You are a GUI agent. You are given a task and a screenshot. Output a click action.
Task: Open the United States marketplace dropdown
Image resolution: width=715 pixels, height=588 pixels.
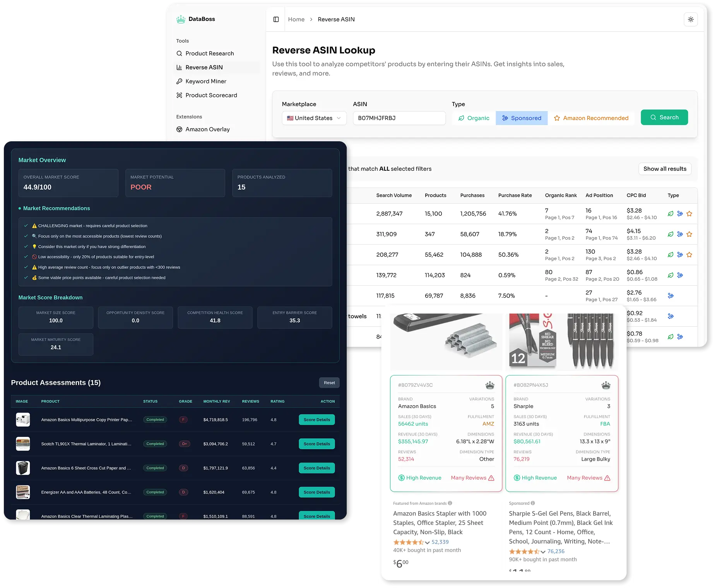tap(314, 118)
